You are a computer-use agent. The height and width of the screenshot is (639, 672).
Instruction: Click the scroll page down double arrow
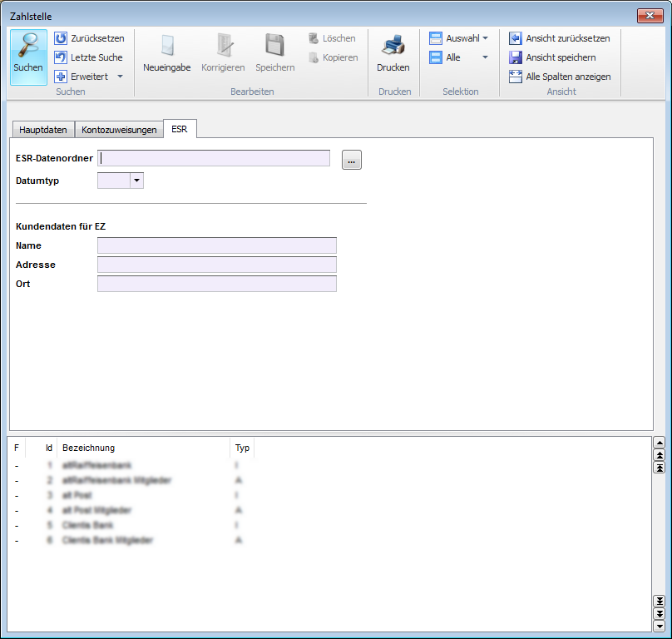click(x=660, y=614)
